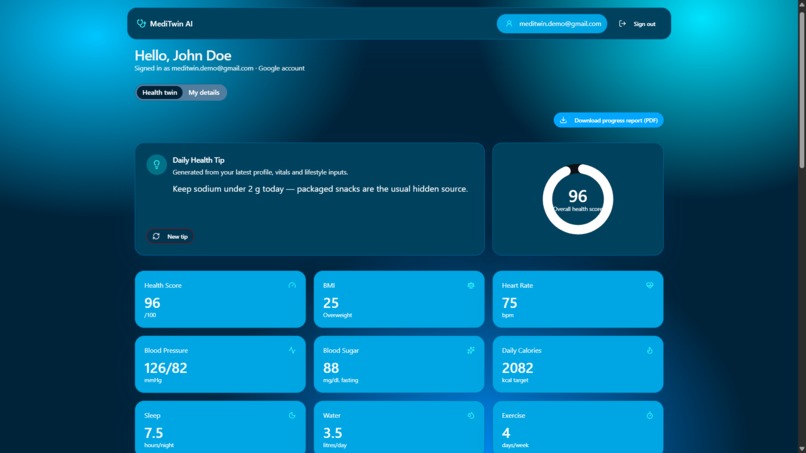This screenshot has width=806, height=453.
Task: Click the download icon on progress report button
Action: click(563, 120)
